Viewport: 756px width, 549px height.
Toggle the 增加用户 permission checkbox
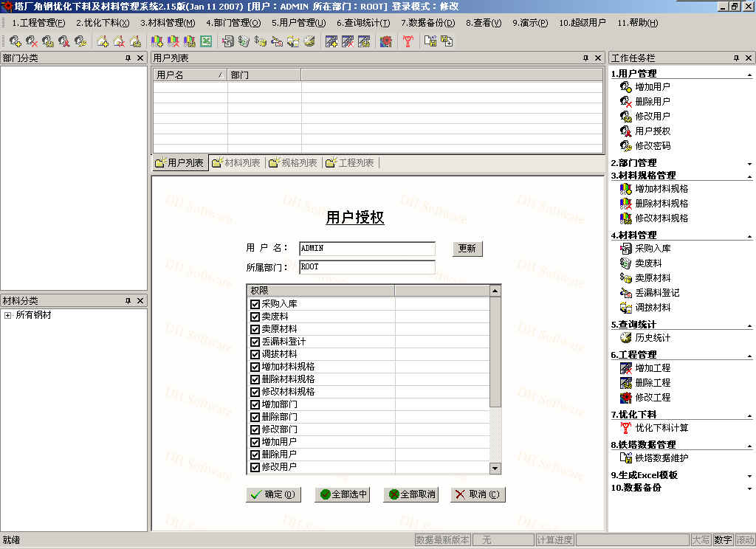(x=255, y=442)
